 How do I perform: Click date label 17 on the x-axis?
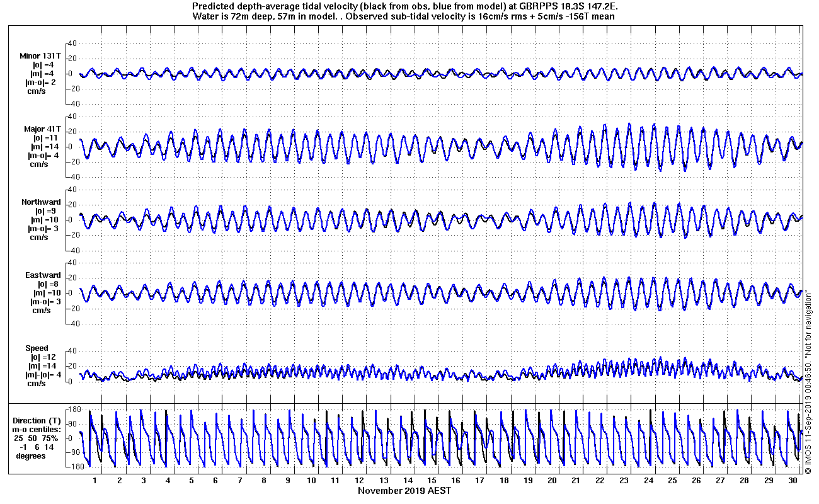coord(480,480)
